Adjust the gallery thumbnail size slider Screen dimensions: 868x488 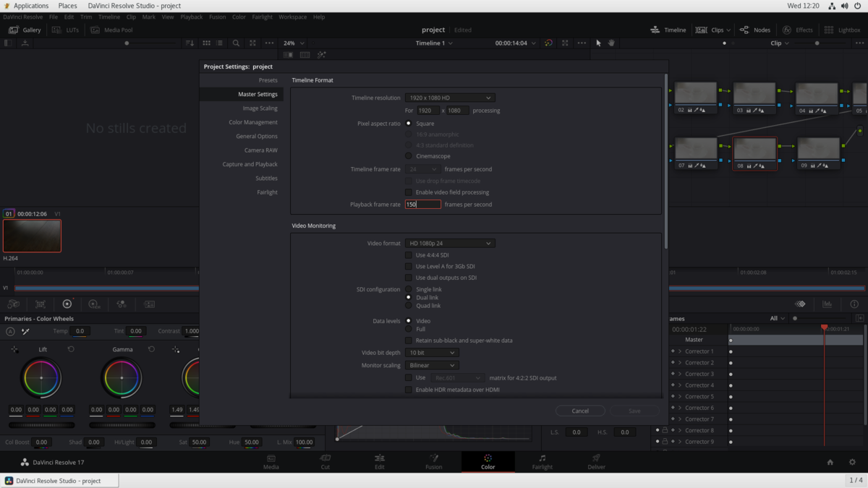click(x=127, y=43)
